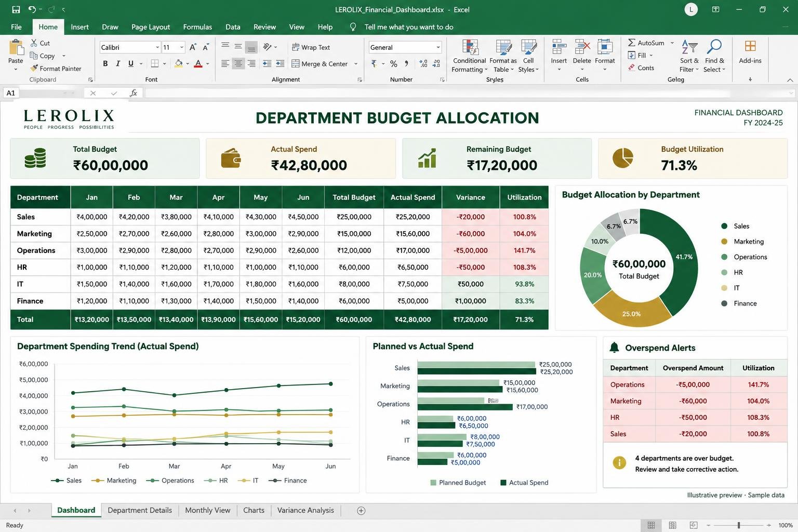Click the Undo arrow icon
The width and height of the screenshot is (798, 532).
tap(32, 9)
